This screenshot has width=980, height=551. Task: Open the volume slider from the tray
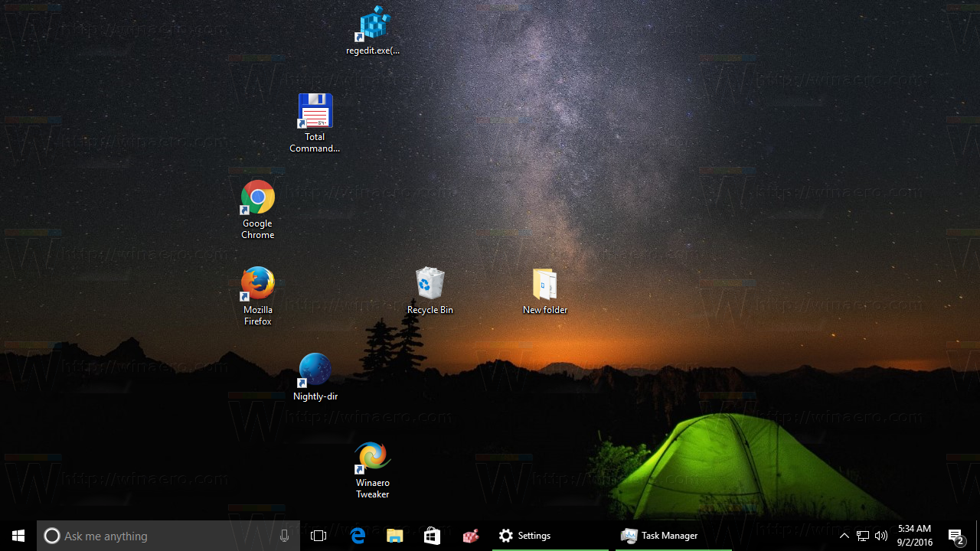click(x=881, y=535)
